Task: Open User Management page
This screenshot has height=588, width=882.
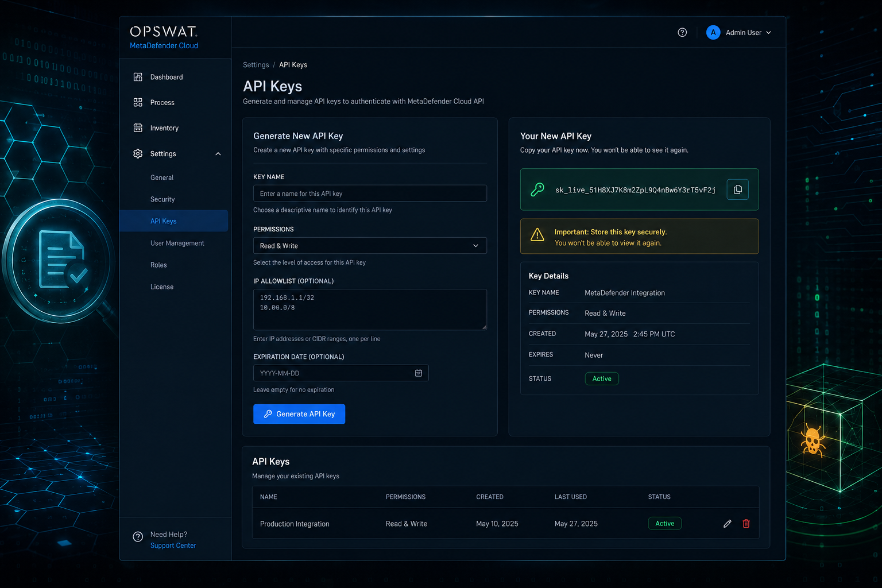Action: [x=177, y=243]
